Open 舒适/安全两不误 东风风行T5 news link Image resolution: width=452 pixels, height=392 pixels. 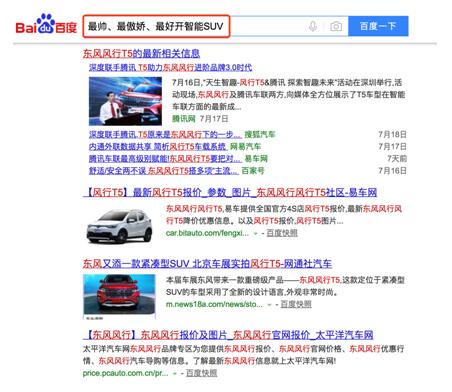[x=164, y=171]
